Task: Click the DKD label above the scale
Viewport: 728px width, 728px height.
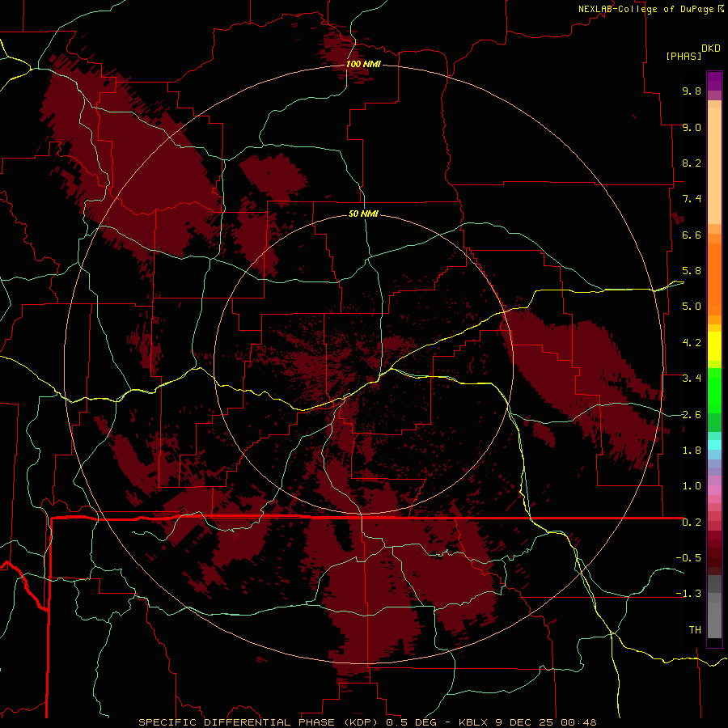Action: tap(711, 49)
